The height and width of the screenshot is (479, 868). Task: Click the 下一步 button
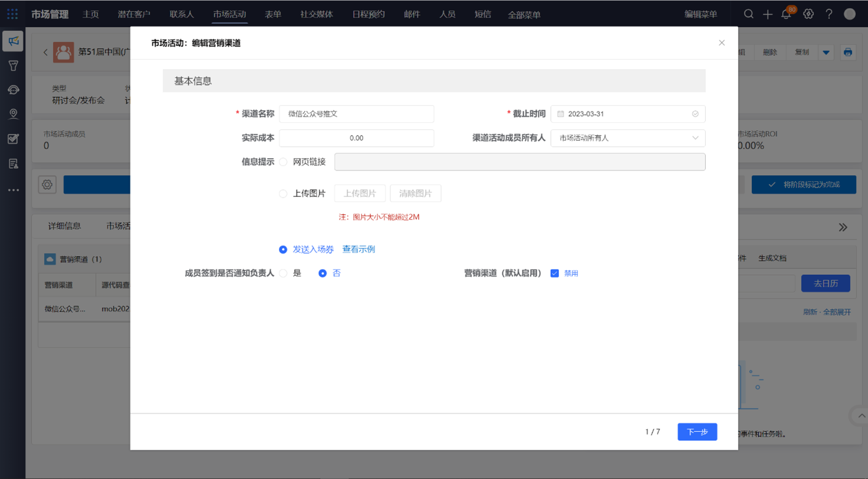(x=697, y=432)
